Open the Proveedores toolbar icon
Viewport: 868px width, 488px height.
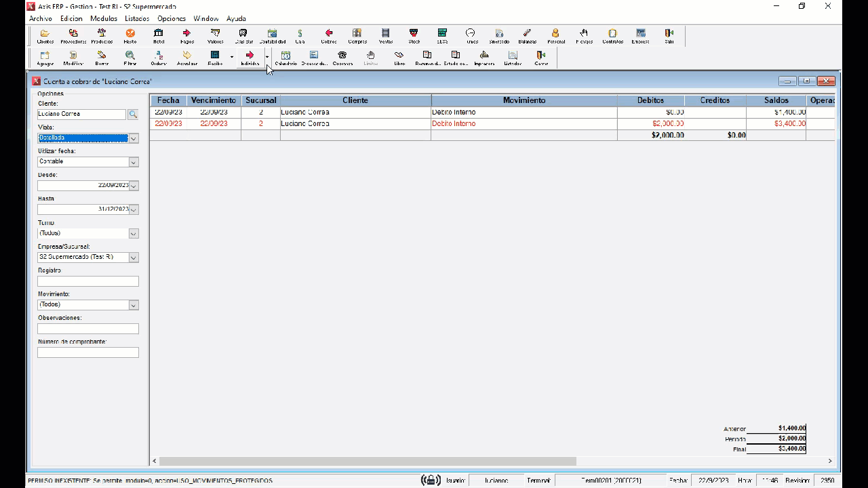(73, 35)
